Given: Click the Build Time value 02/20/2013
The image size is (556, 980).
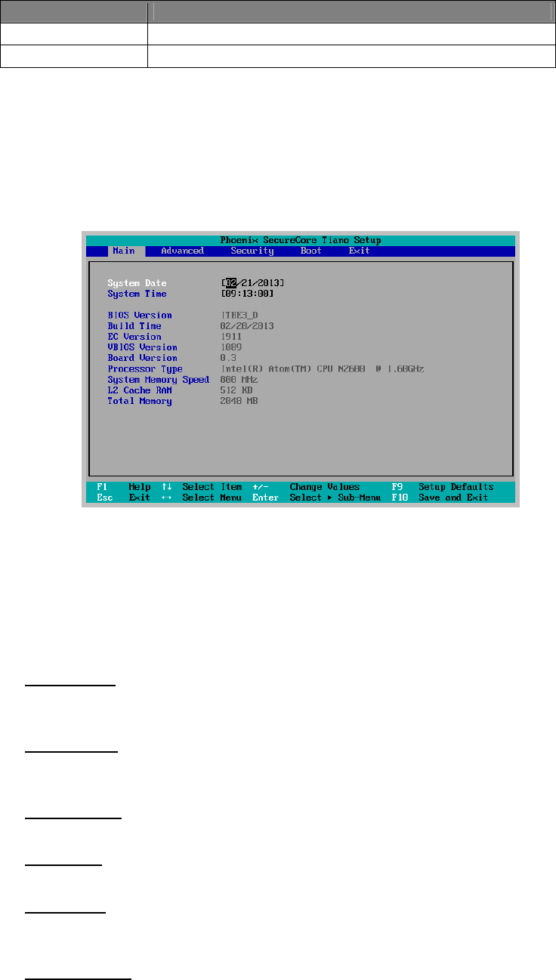Looking at the screenshot, I should pyautogui.click(x=247, y=326).
